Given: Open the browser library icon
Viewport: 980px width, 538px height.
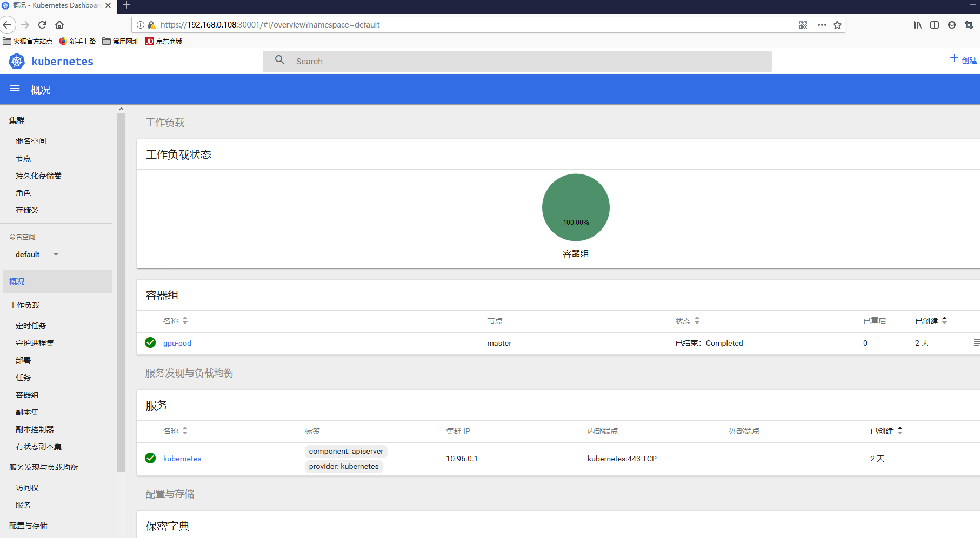Looking at the screenshot, I should [917, 25].
